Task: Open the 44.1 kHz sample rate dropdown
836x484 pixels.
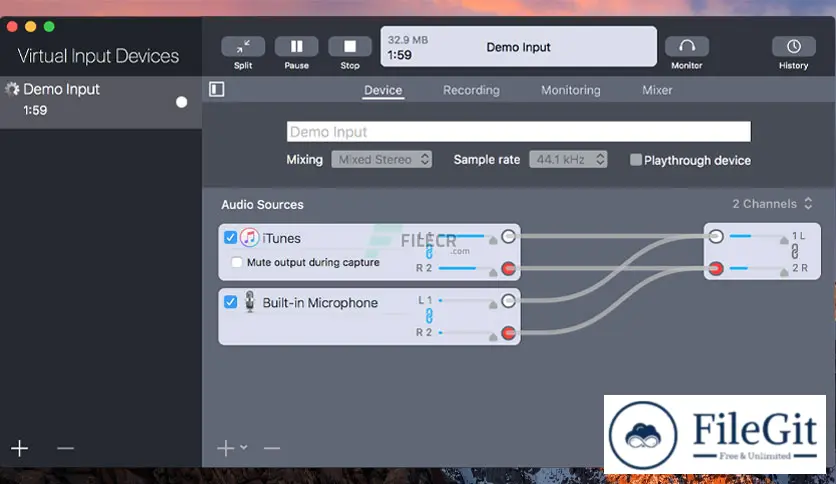Action: point(568,159)
